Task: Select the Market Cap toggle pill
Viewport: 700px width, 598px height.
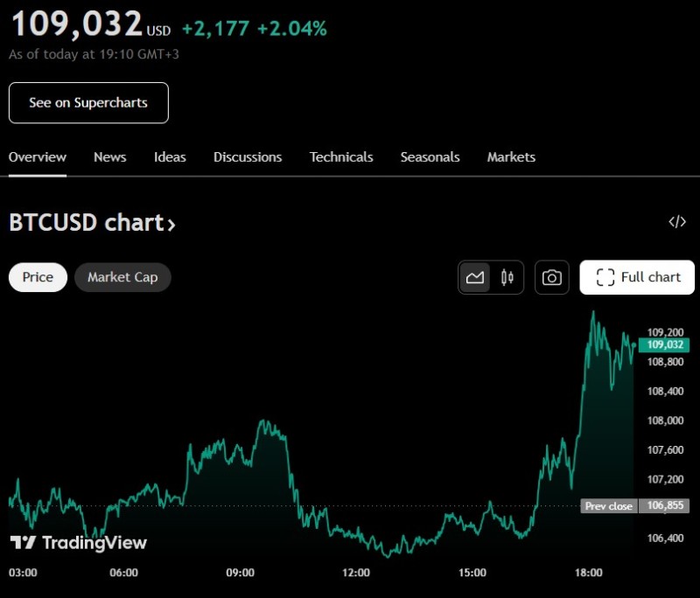Action: (x=122, y=277)
